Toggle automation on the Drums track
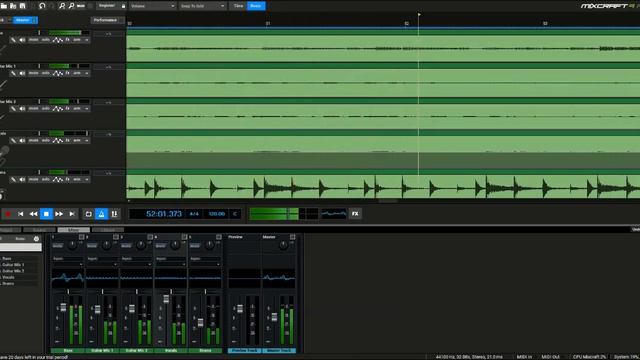 click(58, 180)
